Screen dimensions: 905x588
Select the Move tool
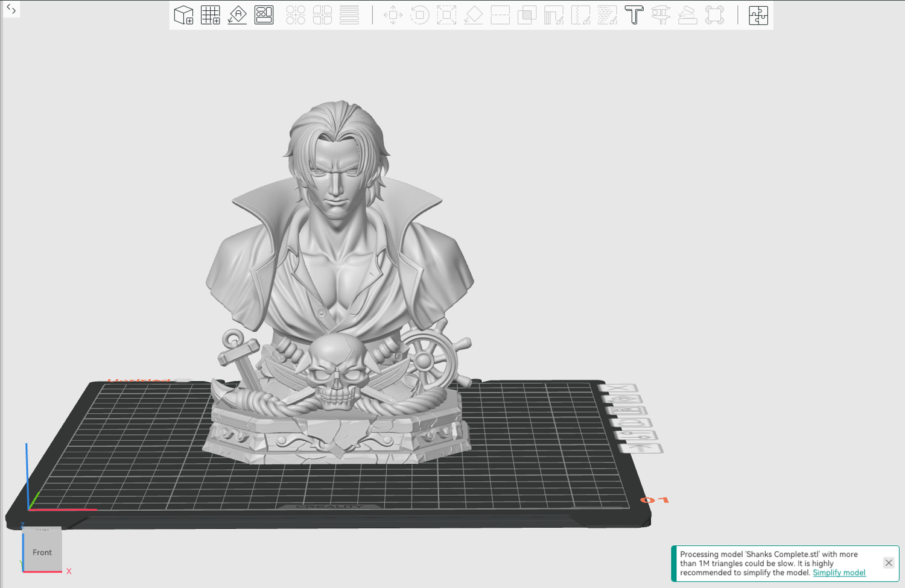click(x=393, y=15)
